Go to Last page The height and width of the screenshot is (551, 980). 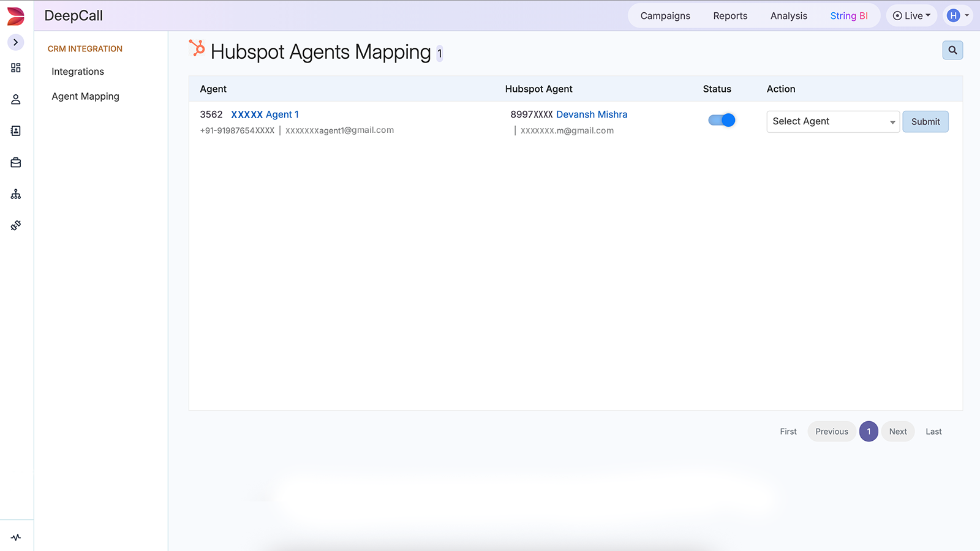[933, 432]
